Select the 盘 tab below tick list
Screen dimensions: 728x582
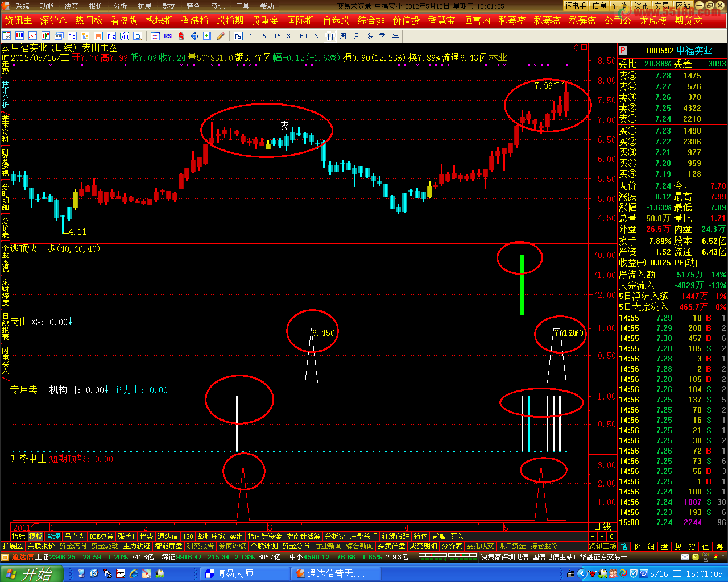(665, 546)
